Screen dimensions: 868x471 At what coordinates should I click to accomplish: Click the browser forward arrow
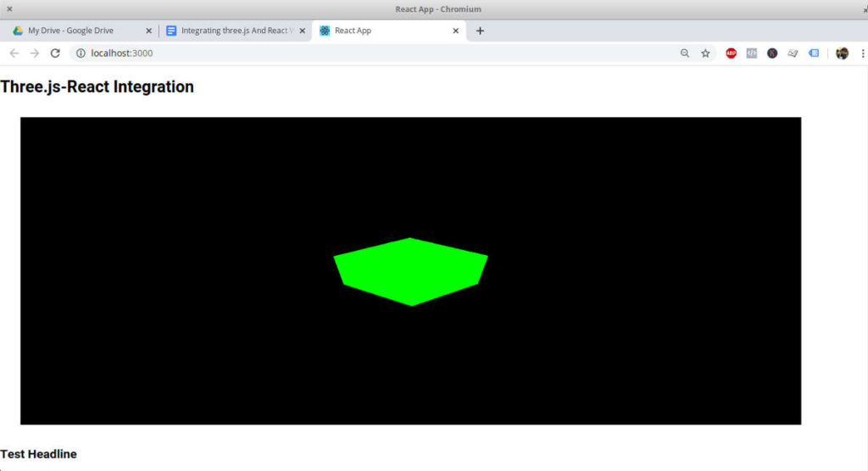pos(35,53)
